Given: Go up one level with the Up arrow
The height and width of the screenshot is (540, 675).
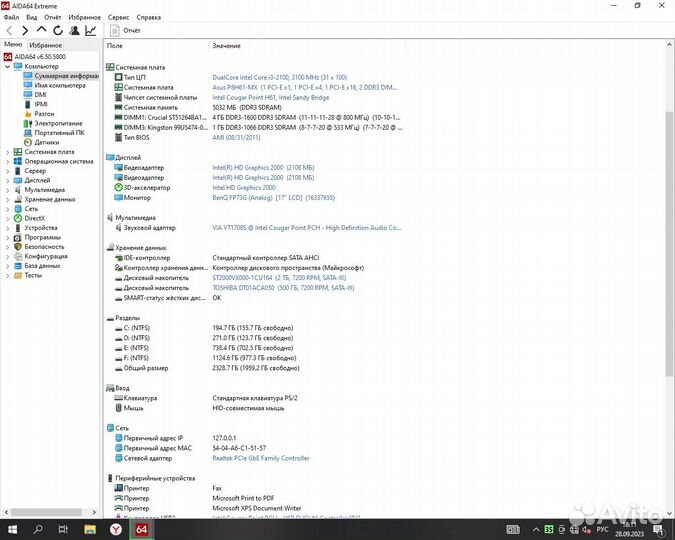Looking at the screenshot, I should (41, 31).
